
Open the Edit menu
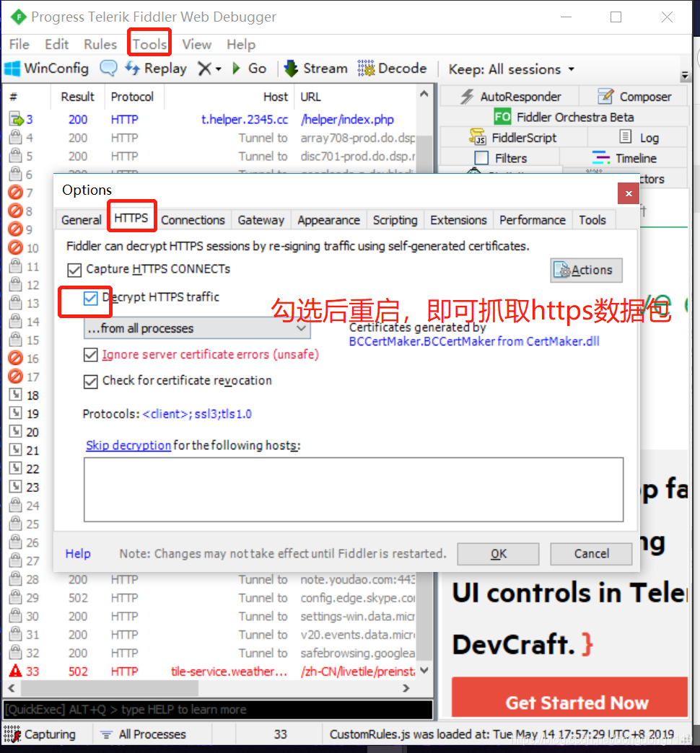pos(57,44)
